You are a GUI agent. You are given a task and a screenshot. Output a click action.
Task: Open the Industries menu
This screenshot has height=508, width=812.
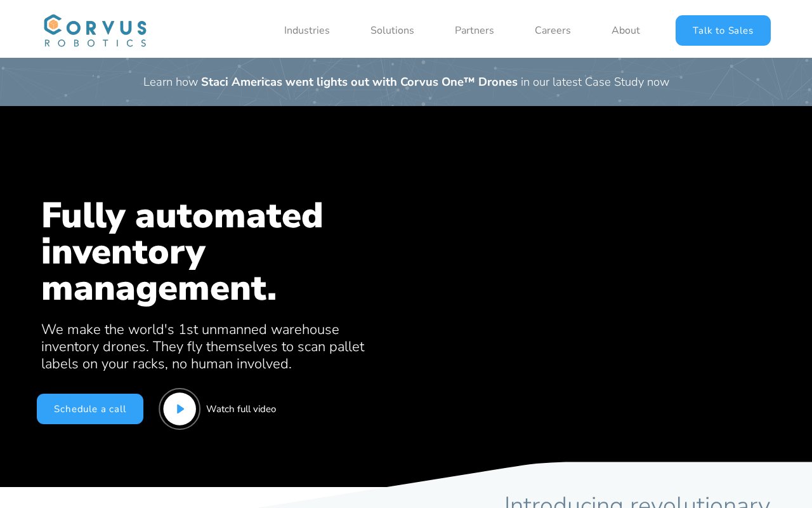coord(307,30)
